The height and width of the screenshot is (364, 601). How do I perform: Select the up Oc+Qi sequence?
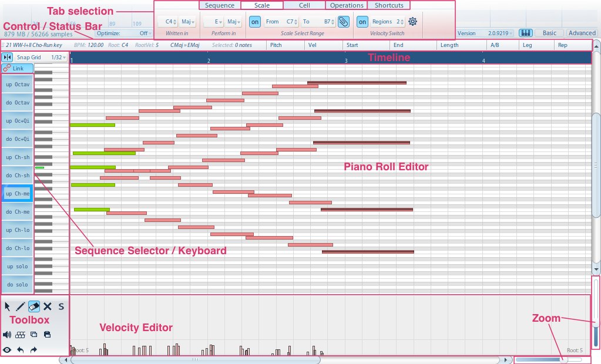coord(17,121)
